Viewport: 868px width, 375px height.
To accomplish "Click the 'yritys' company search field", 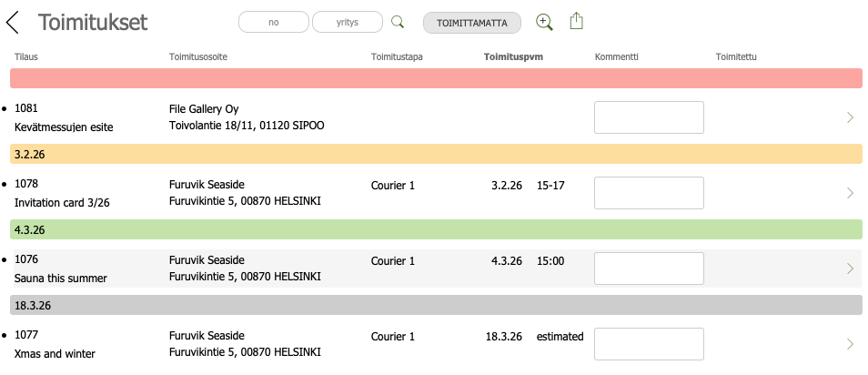I will pyautogui.click(x=347, y=23).
